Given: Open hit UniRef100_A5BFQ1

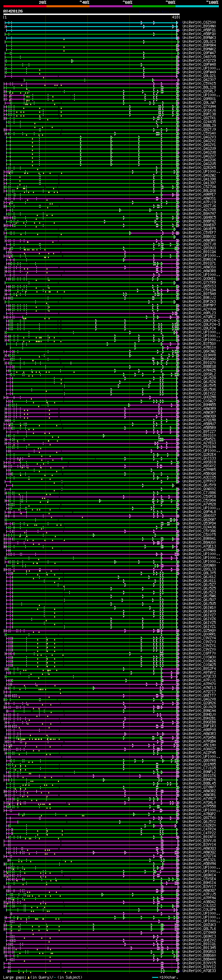Looking at the screenshot, I should coord(199,30).
